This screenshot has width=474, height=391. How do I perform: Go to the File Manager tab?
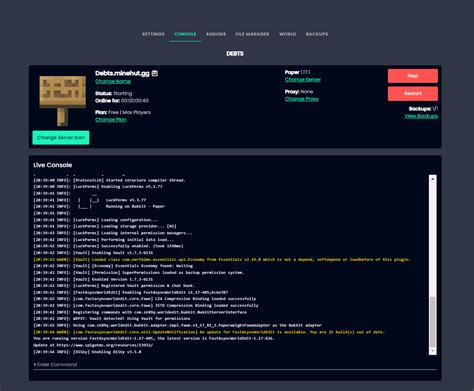(x=252, y=34)
